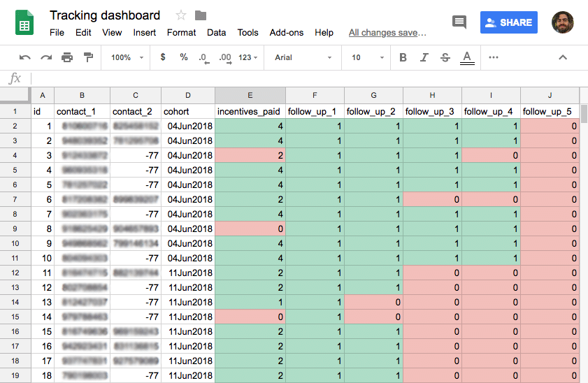Image resolution: width=588 pixels, height=383 pixels.
Task: Open the Arial font dropdown
Action: (303, 57)
